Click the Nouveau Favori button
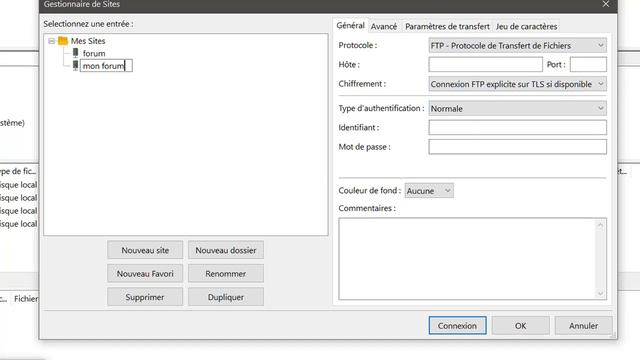Screen dimensions: 640x360 point(145,273)
